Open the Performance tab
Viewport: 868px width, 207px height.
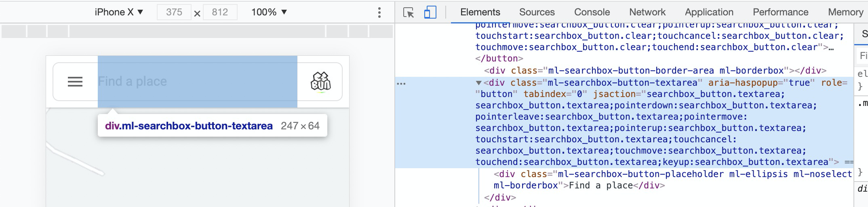[x=781, y=12]
